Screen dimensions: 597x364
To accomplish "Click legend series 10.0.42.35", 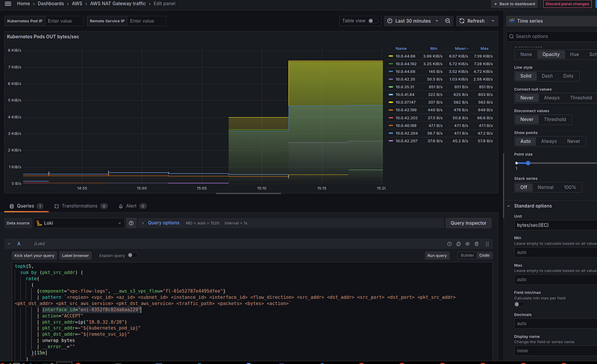I will click(x=405, y=79).
